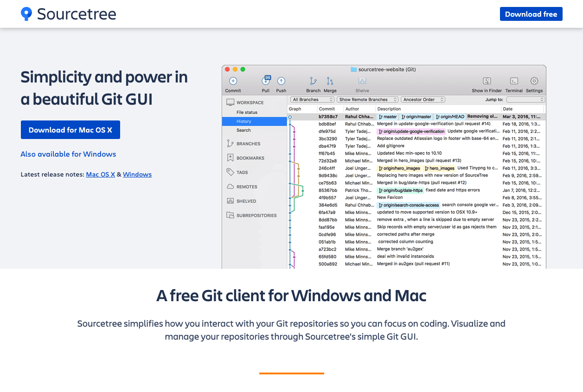Click the Pull icon with badge
The height and width of the screenshot is (392, 583).
pyautogui.click(x=266, y=81)
